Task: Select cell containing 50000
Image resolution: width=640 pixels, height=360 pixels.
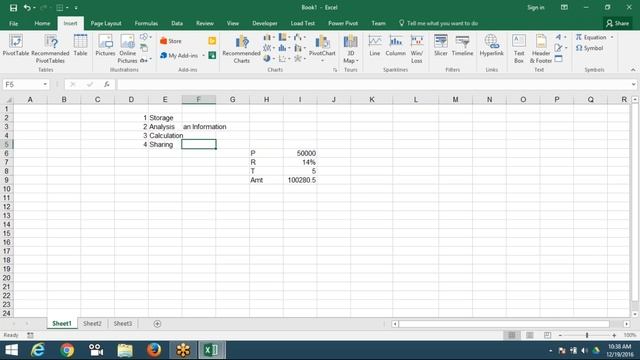Action: [300, 153]
